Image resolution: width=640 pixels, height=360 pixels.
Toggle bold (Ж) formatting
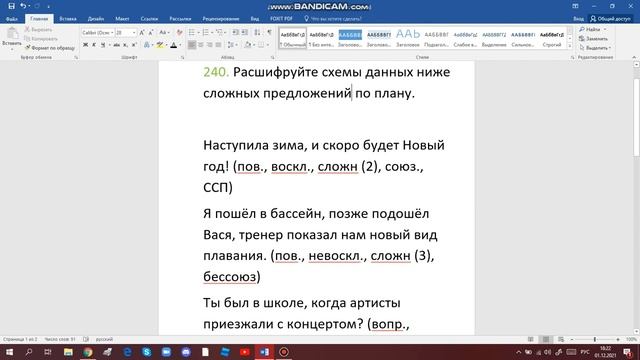[85, 45]
